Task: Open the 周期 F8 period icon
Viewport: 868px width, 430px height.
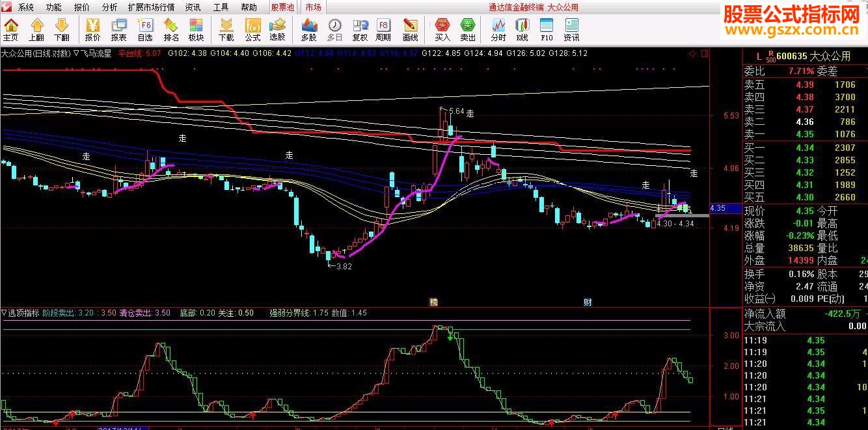Action: pyautogui.click(x=384, y=30)
